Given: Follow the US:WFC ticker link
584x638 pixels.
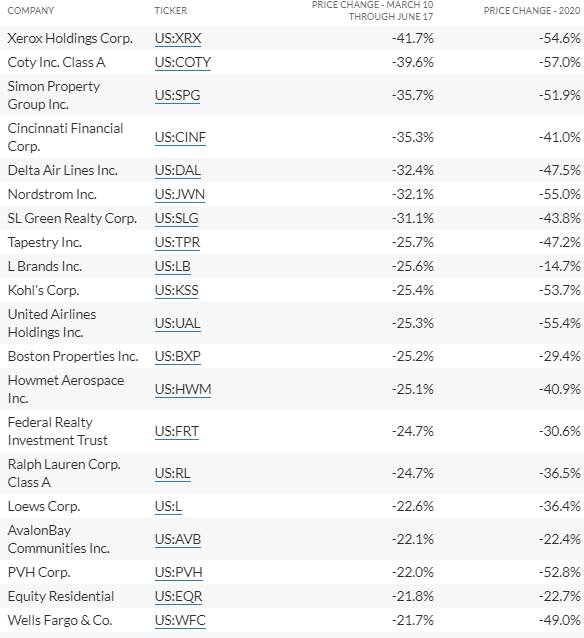Looking at the screenshot, I should coord(180,620).
